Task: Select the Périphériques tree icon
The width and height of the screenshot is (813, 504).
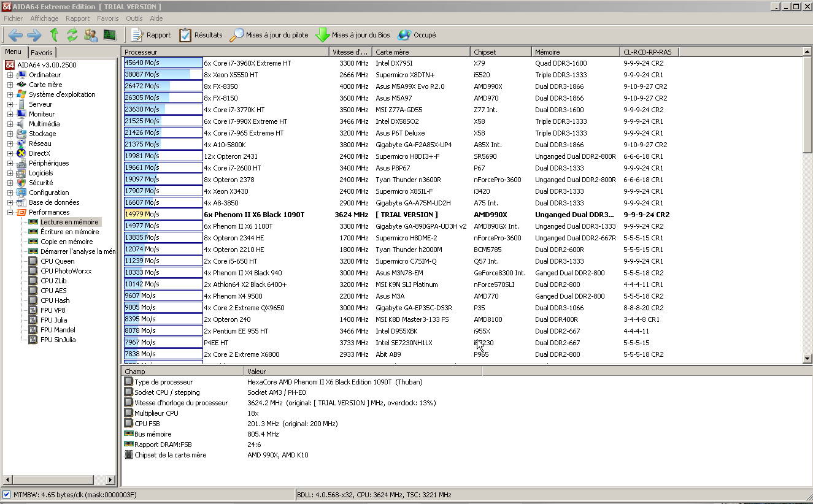Action: [21, 163]
